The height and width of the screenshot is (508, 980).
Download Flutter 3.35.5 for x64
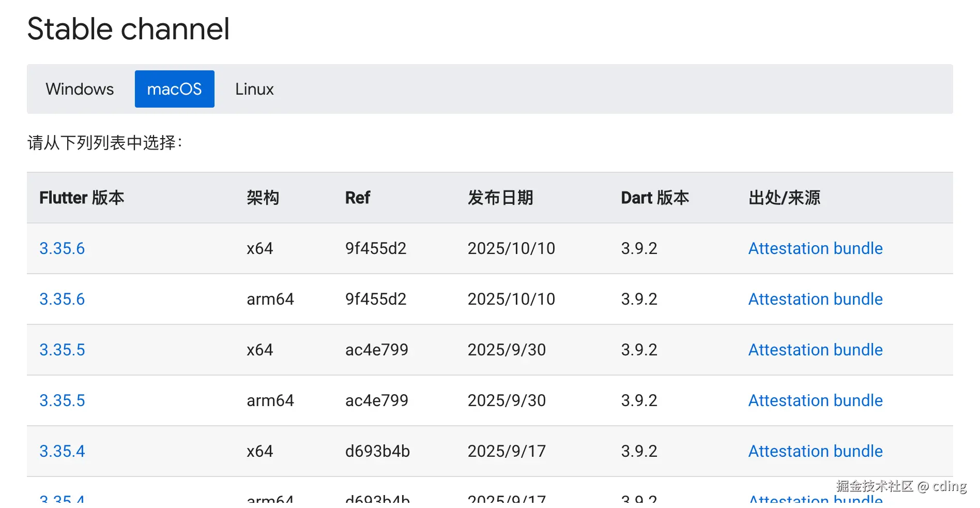[x=62, y=350]
